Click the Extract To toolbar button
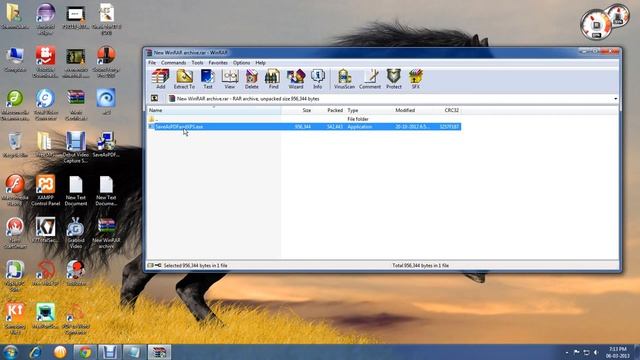The width and height of the screenshot is (640, 360). 184,79
